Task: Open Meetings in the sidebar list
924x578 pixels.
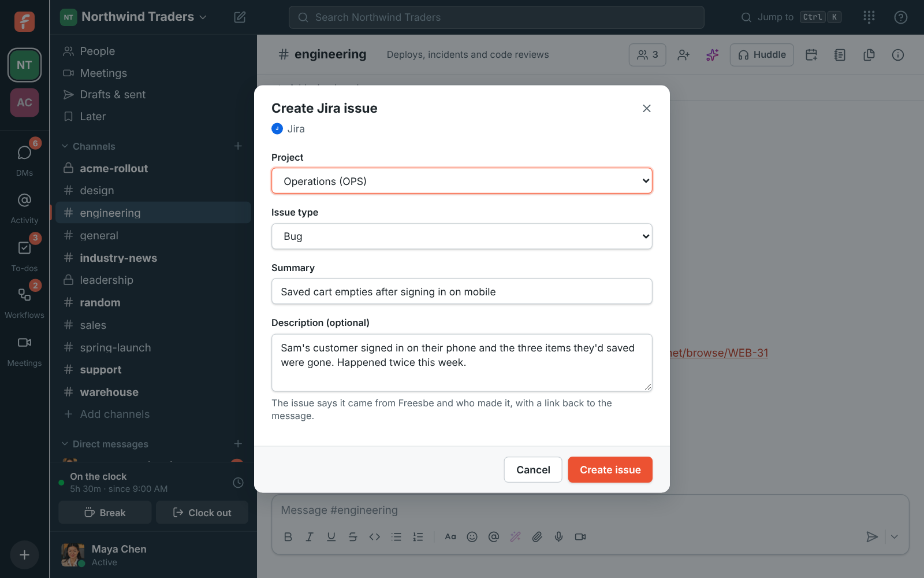Action: (153, 73)
